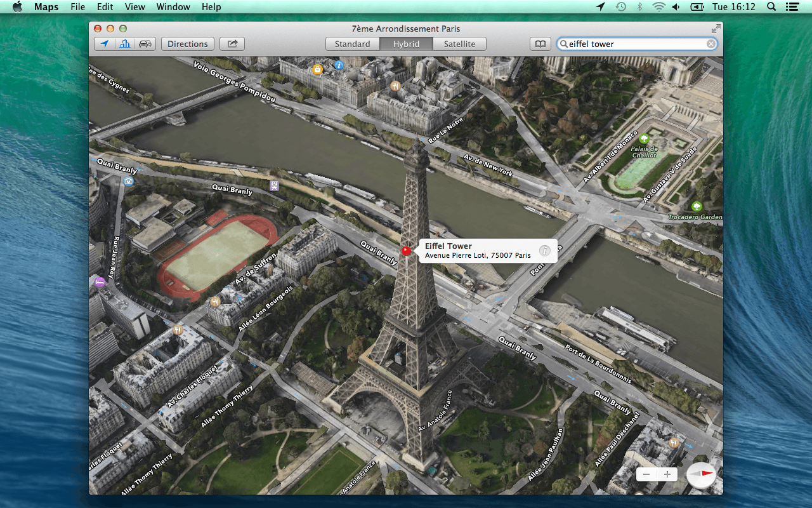Open the Apple menu
The image size is (812, 508).
click(17, 7)
